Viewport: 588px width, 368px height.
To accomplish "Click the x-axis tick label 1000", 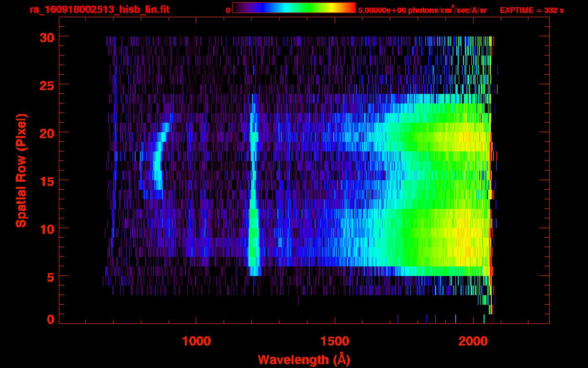I will click(x=196, y=340).
